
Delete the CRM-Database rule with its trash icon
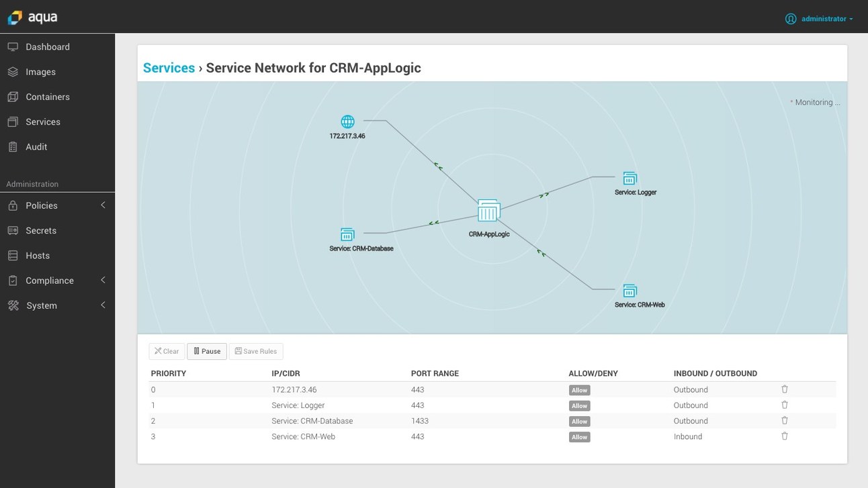784,420
